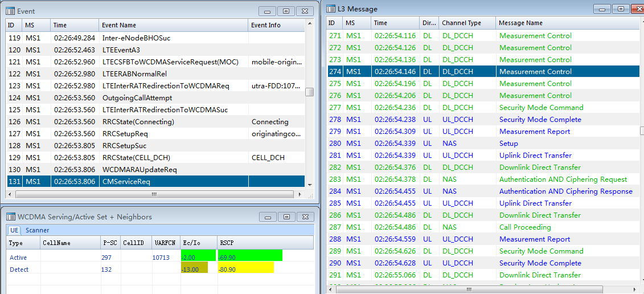Click the WCDMA Serving/Active Set window icon

pos(11,217)
